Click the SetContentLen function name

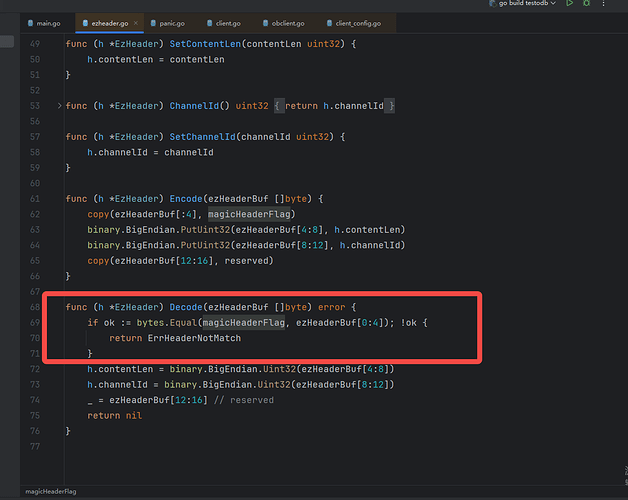tap(205, 44)
